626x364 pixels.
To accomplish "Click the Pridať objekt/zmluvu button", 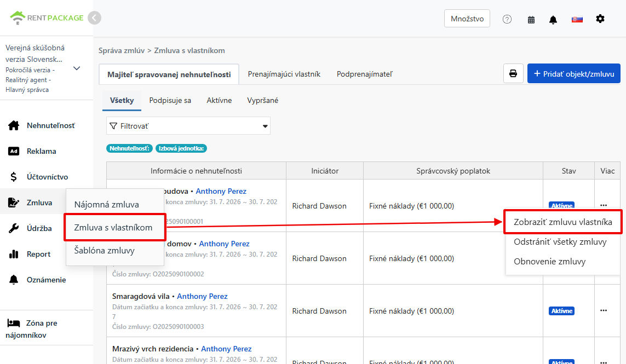I will coord(574,73).
